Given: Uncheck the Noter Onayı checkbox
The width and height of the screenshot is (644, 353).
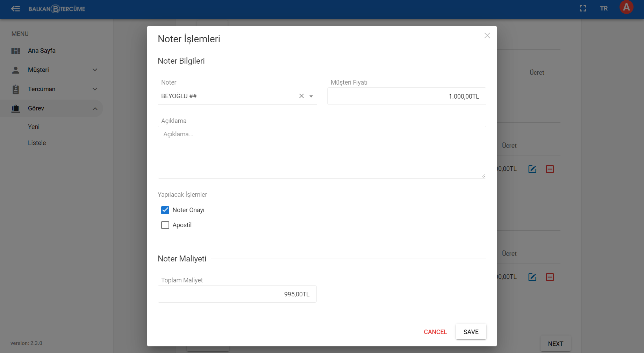Looking at the screenshot, I should [x=165, y=210].
